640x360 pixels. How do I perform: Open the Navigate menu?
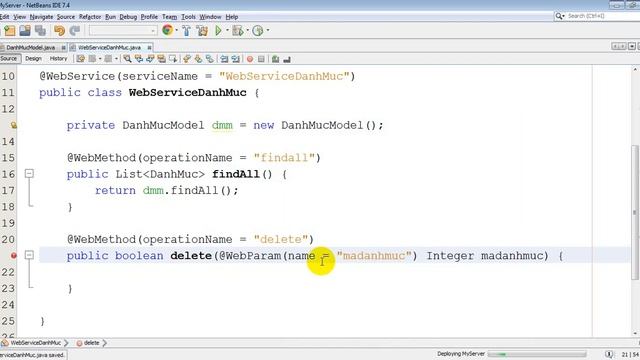coord(41,17)
